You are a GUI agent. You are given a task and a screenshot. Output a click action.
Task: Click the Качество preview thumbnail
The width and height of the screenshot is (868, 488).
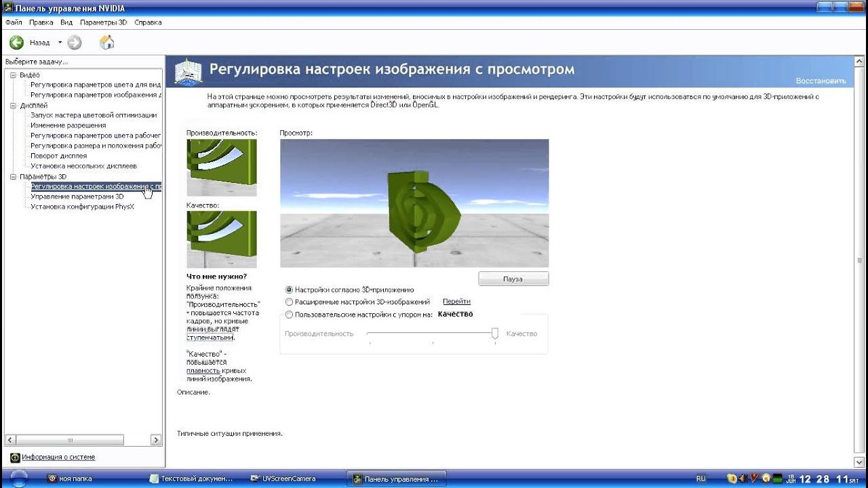[222, 239]
